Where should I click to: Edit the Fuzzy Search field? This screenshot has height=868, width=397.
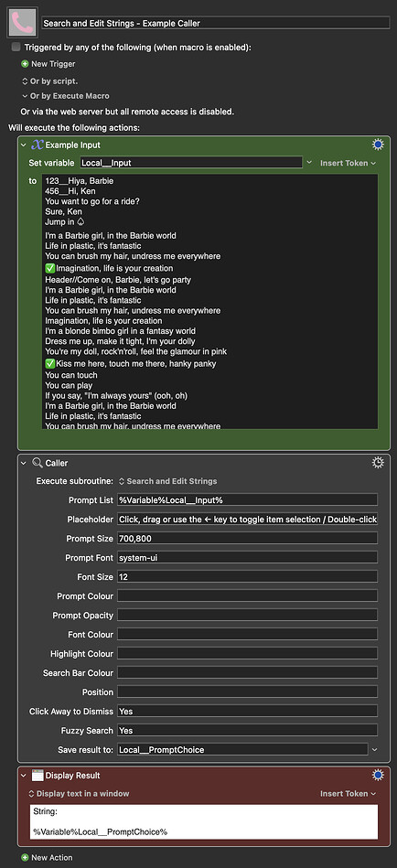tap(248, 730)
